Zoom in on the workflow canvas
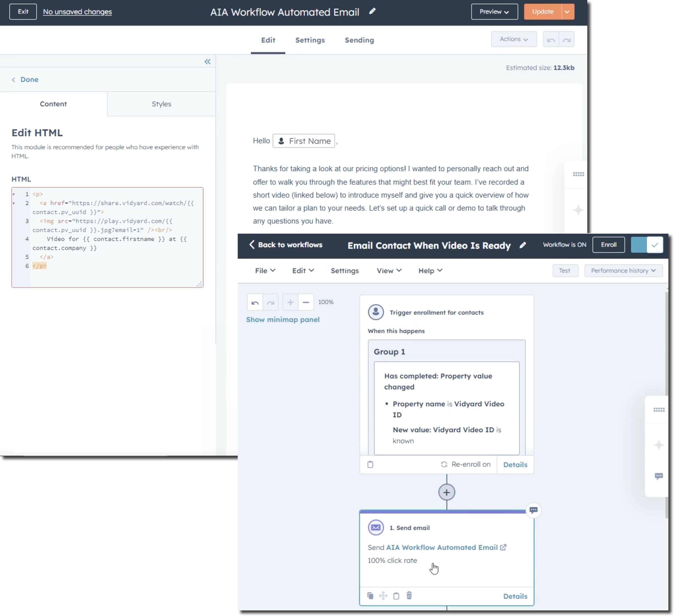 tap(290, 302)
